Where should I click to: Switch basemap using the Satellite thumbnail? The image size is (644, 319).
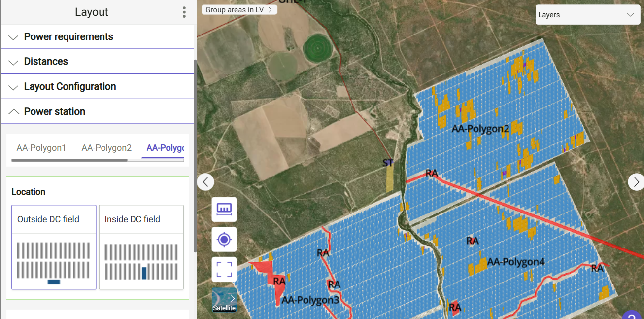[224, 300]
